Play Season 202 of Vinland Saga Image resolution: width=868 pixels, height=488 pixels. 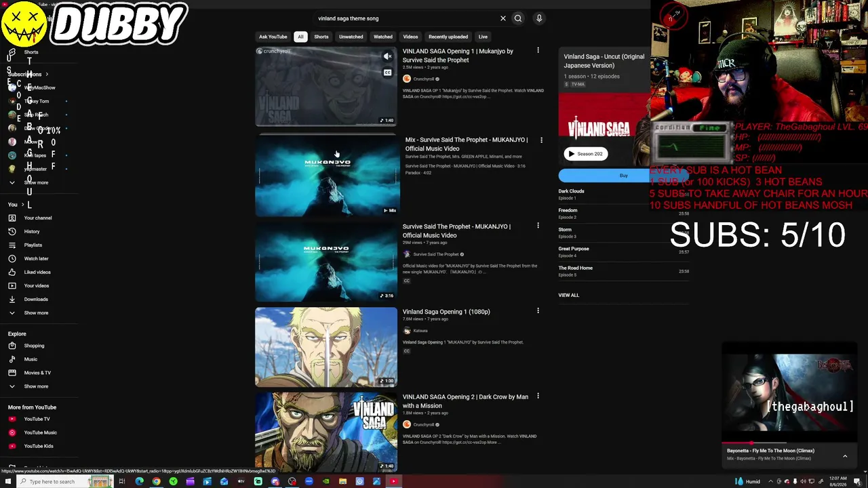pos(586,154)
